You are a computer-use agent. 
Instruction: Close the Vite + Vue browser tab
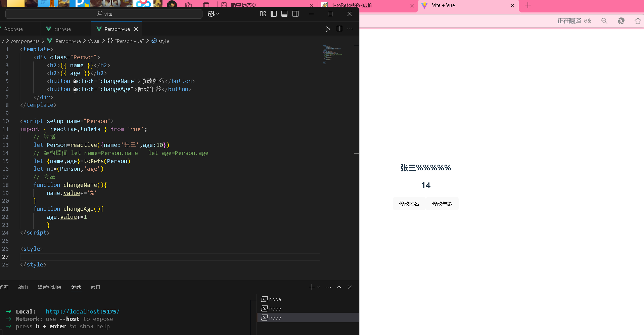coord(512,5)
